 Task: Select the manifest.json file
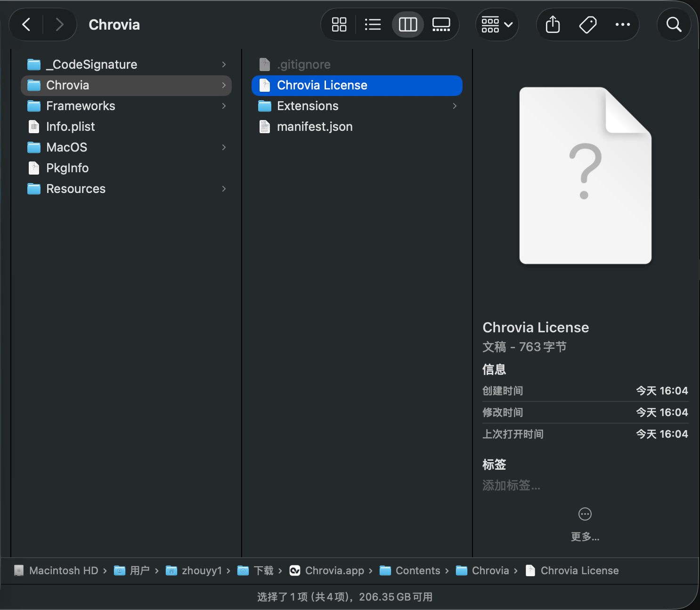[357, 127]
